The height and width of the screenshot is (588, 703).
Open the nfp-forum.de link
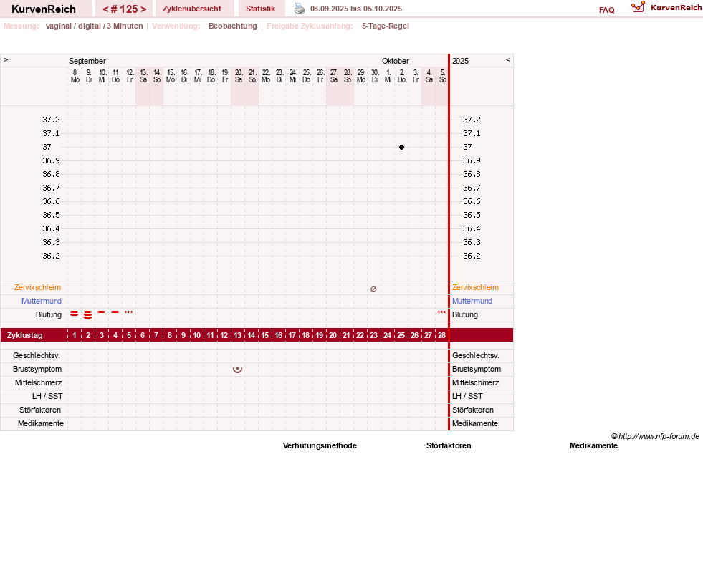(655, 436)
